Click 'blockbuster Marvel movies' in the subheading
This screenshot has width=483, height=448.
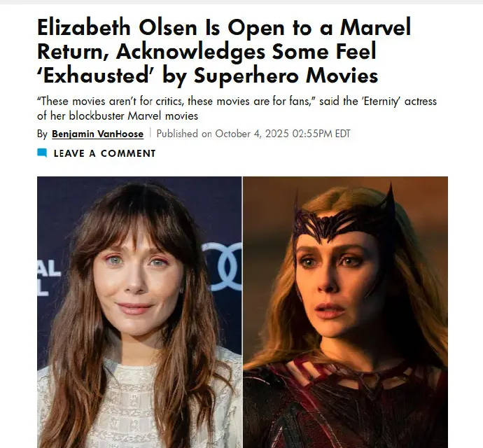134,116
